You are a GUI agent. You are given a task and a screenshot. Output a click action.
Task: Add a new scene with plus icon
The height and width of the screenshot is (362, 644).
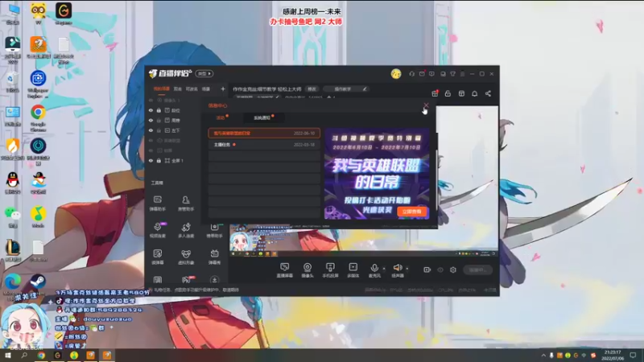coord(223,88)
